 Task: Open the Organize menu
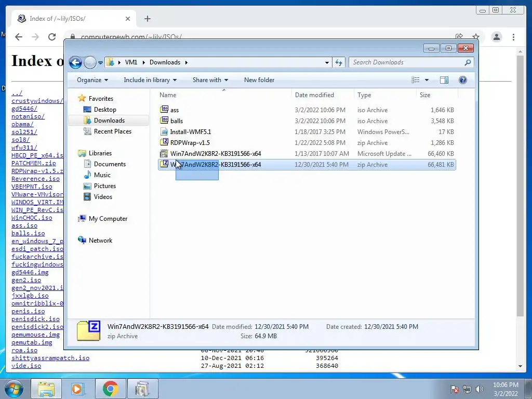point(92,80)
